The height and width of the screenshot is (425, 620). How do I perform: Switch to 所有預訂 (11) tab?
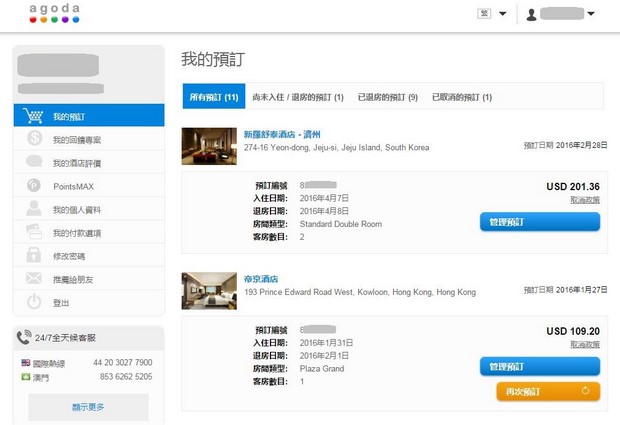point(214,96)
